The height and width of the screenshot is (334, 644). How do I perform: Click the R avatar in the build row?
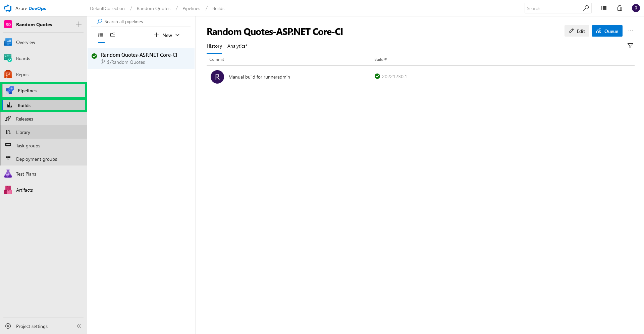[217, 77]
